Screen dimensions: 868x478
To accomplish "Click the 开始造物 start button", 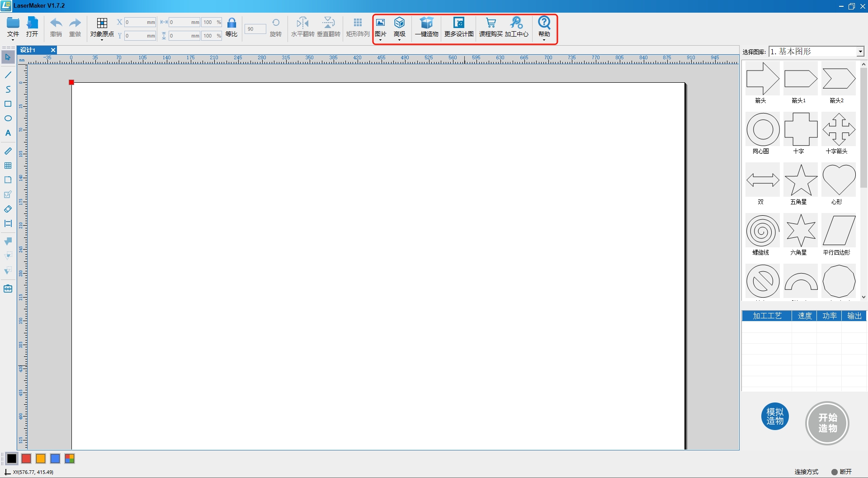I will 827,423.
